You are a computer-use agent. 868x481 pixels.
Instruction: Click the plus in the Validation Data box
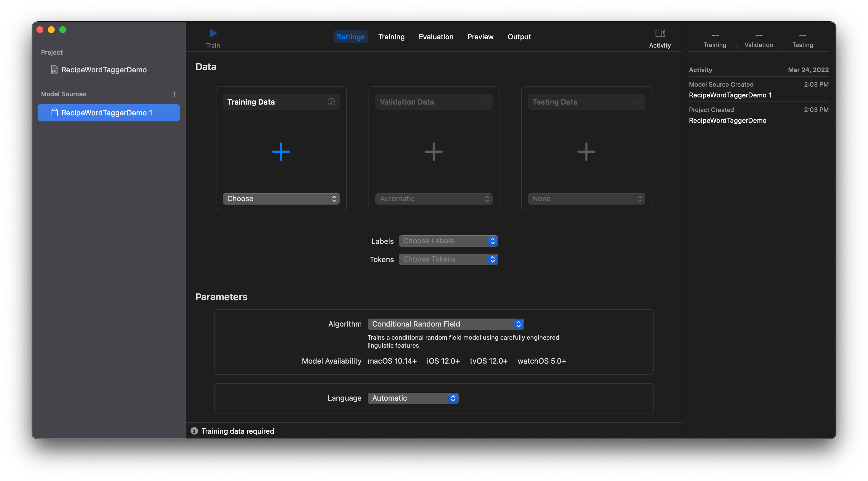point(433,152)
